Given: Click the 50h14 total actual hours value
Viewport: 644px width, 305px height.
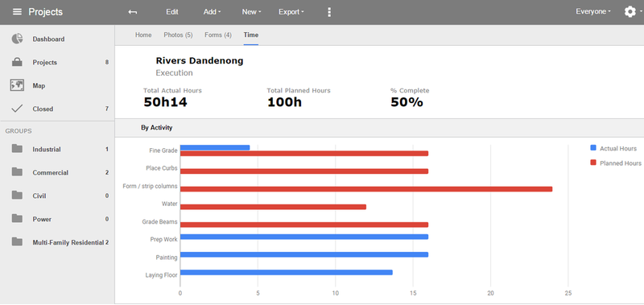Looking at the screenshot, I should point(165,102).
